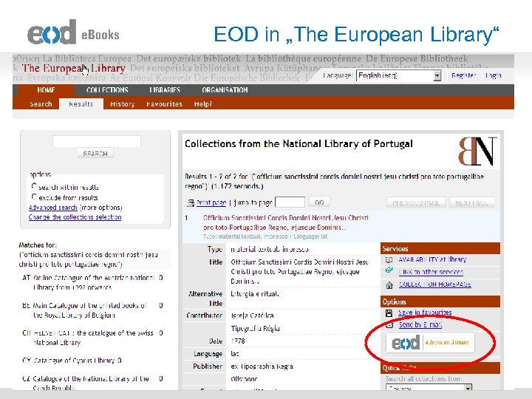Click the Type value 'material textual, impresso'

(270, 250)
